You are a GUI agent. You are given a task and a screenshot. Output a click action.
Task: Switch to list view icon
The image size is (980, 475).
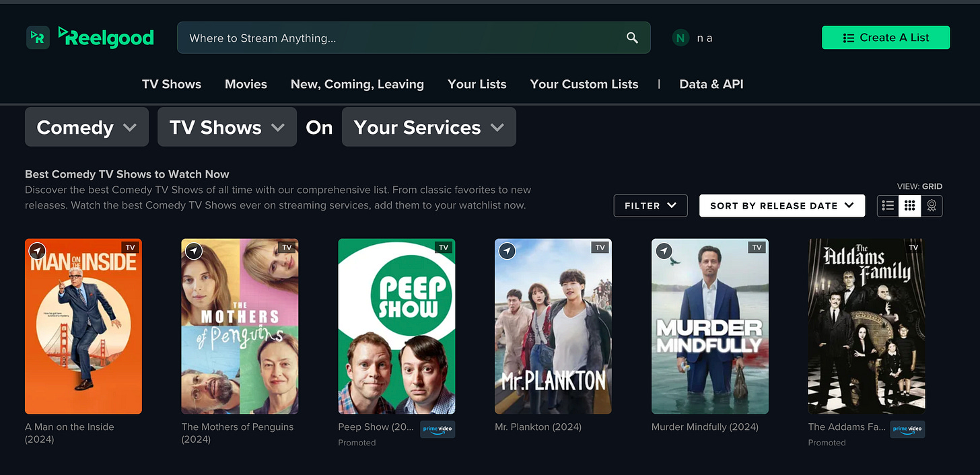pos(888,206)
